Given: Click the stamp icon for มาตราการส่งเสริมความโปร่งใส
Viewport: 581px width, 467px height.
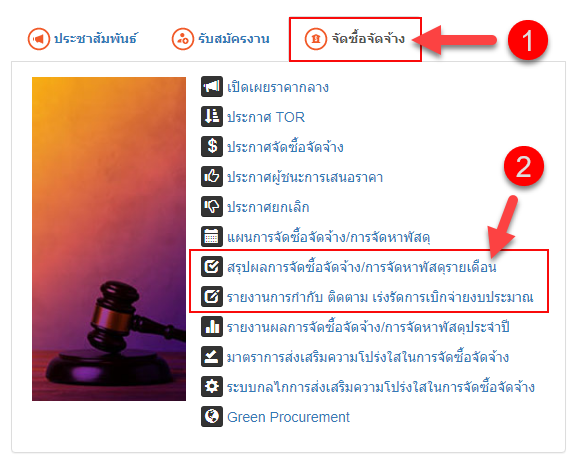Looking at the screenshot, I should [x=212, y=357].
